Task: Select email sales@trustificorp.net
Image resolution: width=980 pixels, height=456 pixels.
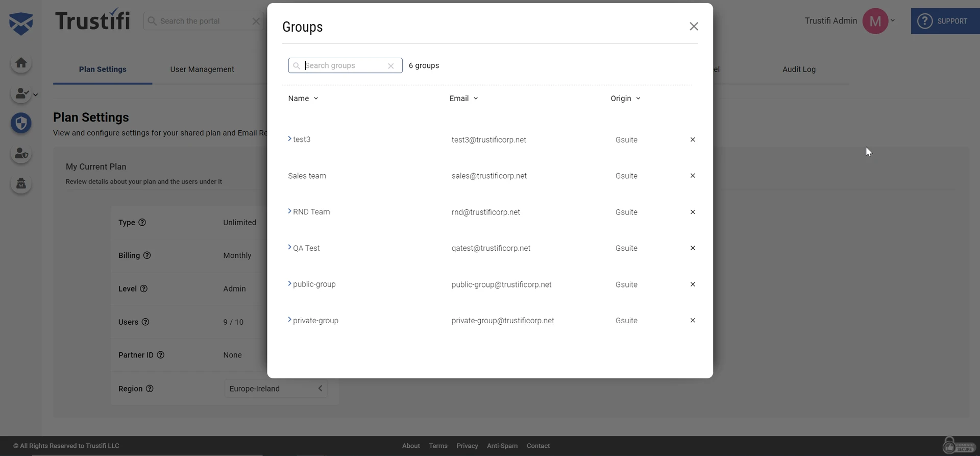Action: (x=489, y=176)
